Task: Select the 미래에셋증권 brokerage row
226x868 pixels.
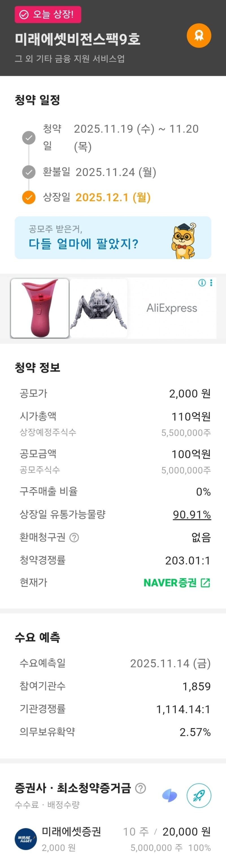Action: (113, 839)
